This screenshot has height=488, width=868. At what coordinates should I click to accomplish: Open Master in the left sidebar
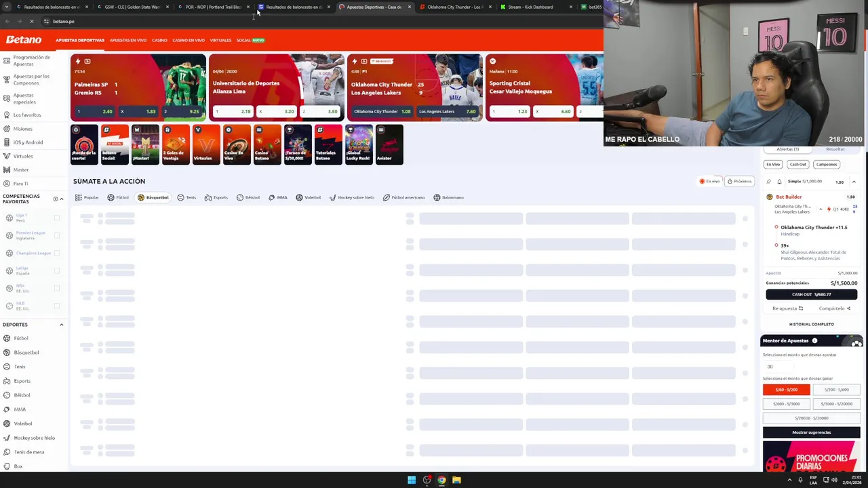[21, 169]
